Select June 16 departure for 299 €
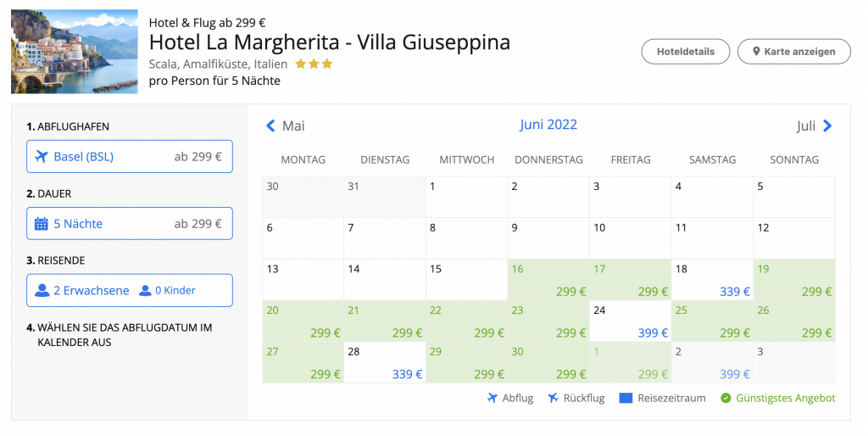The width and height of the screenshot is (868, 436). [x=548, y=280]
